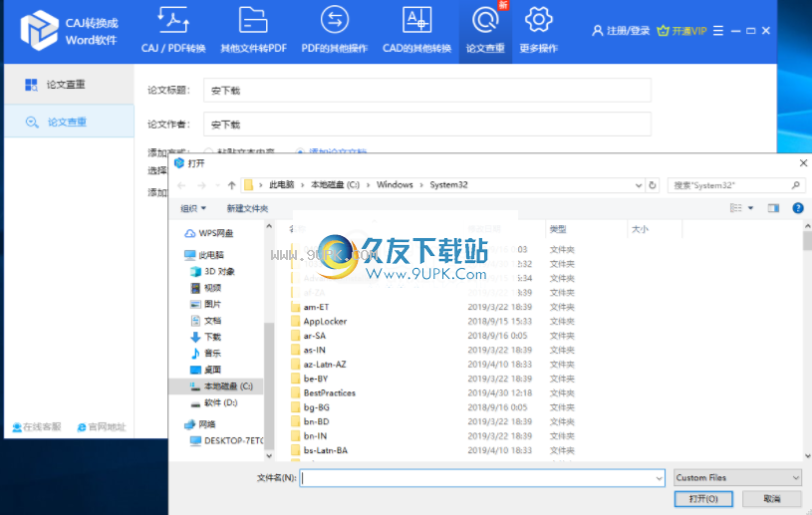Image resolution: width=812 pixels, height=515 pixels.
Task: Go up one folder level
Action: click(231, 185)
